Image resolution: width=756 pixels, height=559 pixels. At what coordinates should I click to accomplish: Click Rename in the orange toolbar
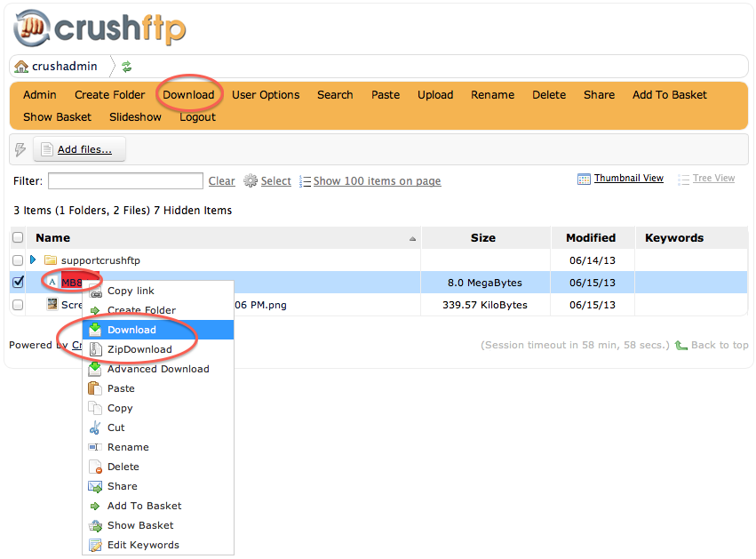(x=493, y=95)
